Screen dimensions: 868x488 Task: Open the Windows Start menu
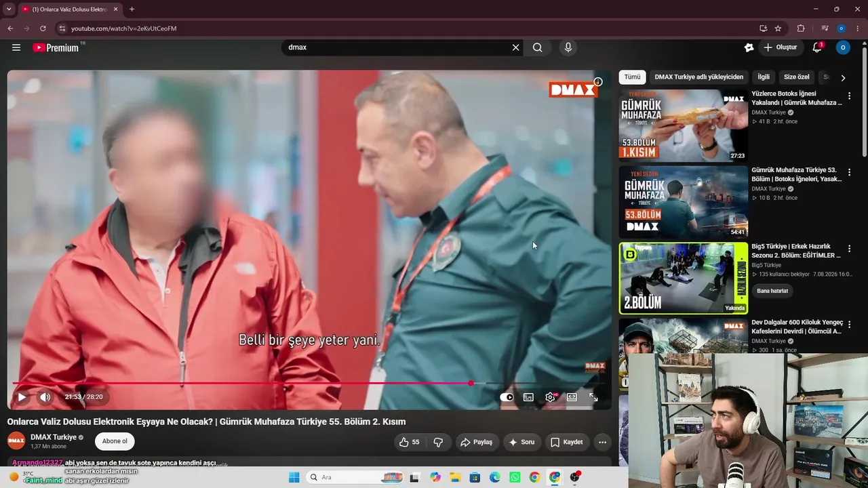click(x=294, y=477)
